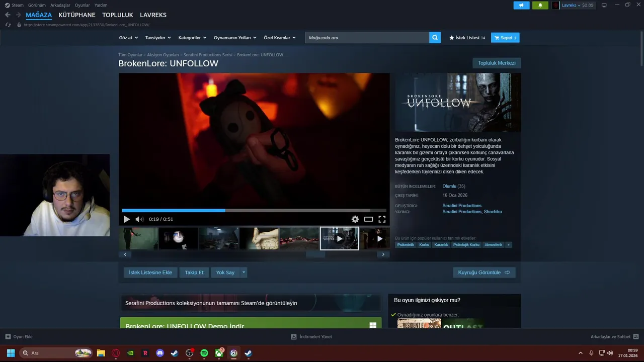644x362 pixels.
Task: Open the green notifications bell
Action: click(540, 5)
